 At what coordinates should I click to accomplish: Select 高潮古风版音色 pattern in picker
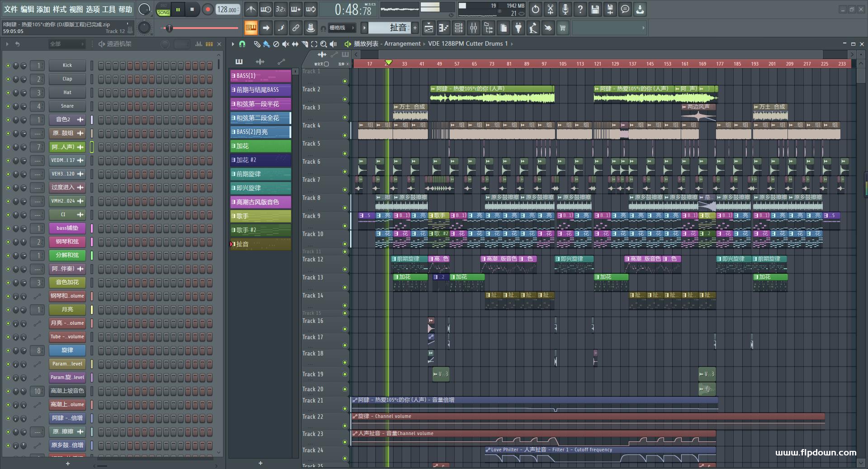261,202
